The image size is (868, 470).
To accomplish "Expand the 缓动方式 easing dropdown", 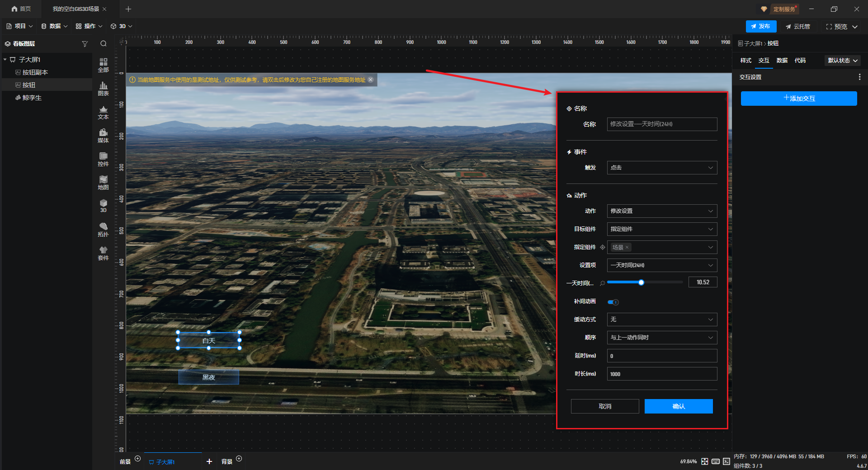I will point(661,320).
